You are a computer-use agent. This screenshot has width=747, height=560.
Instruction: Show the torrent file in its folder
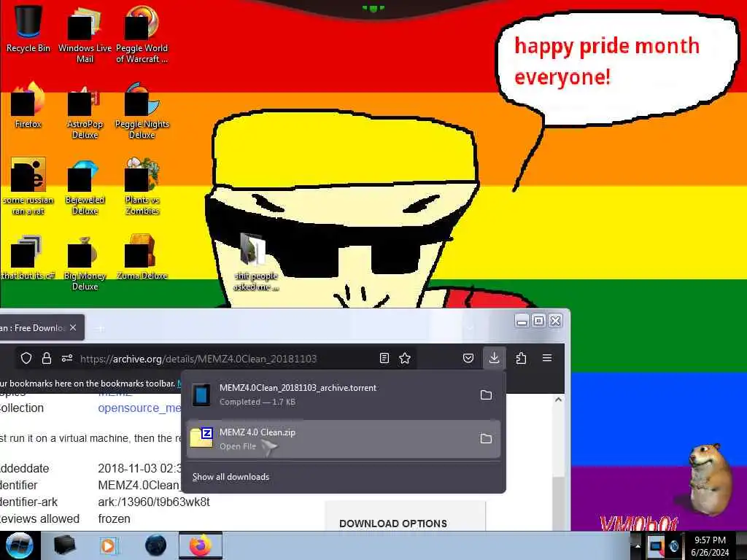[x=486, y=394]
